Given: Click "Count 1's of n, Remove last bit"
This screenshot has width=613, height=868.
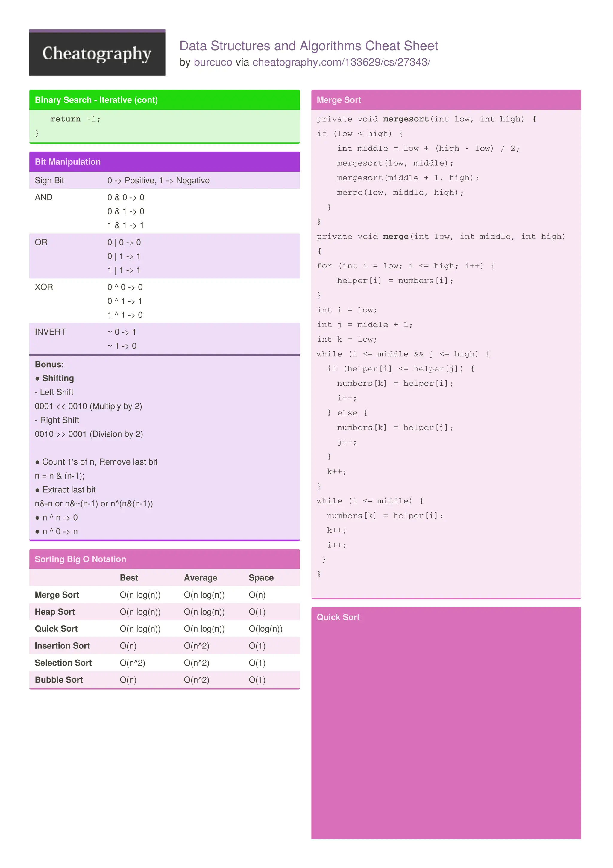Looking at the screenshot, I should click(x=100, y=462).
